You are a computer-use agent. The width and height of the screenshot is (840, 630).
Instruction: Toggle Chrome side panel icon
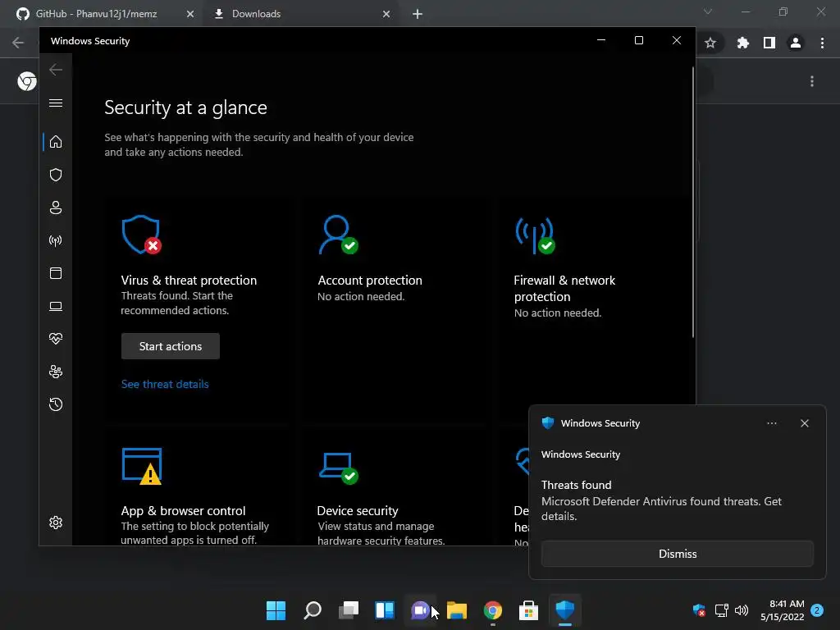769,43
